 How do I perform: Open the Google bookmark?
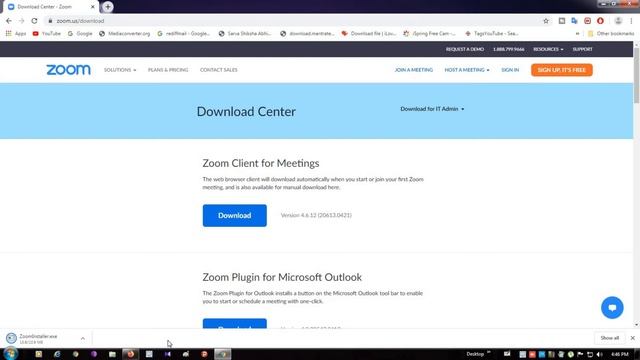(x=80, y=33)
